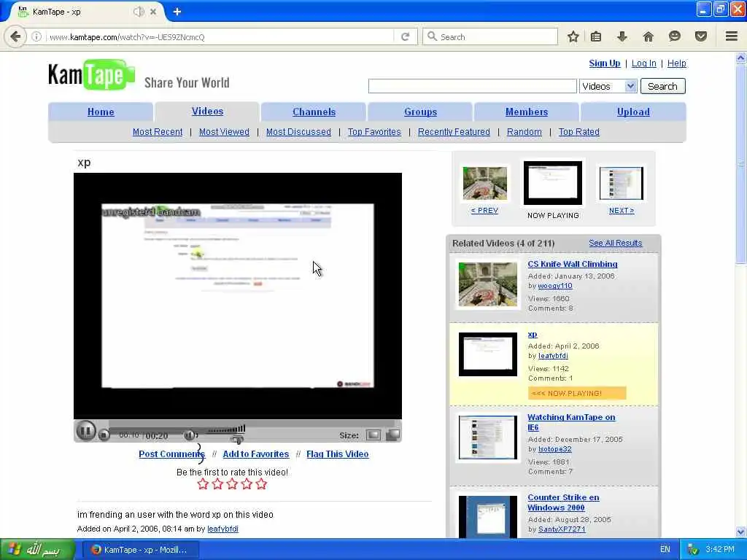747x560 pixels.
Task: Rate the video one star
Action: pyautogui.click(x=203, y=484)
